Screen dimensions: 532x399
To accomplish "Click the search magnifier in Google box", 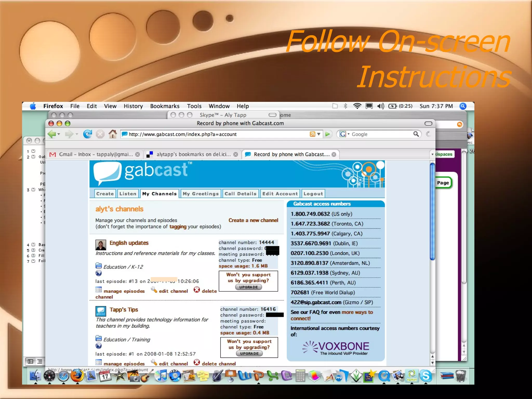I will pyautogui.click(x=416, y=134).
